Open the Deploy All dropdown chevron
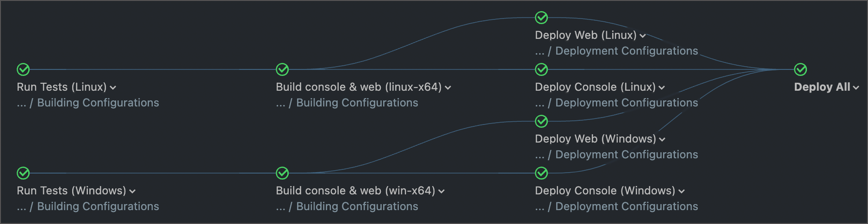The width and height of the screenshot is (868, 224). [856, 87]
